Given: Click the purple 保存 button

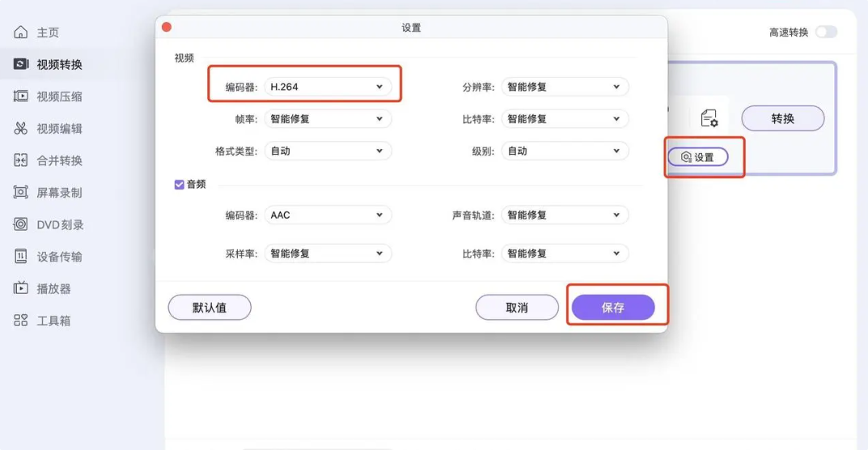Looking at the screenshot, I should pyautogui.click(x=613, y=308).
